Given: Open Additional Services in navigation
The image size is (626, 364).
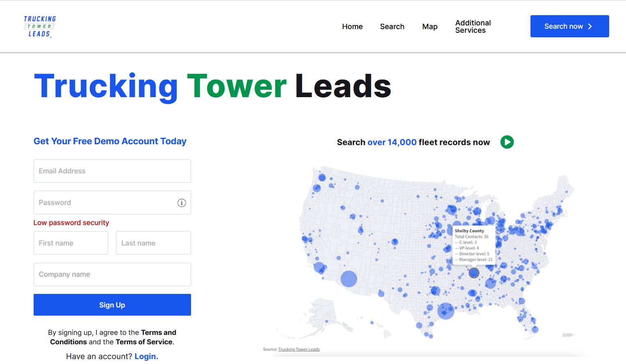Looking at the screenshot, I should (473, 27).
